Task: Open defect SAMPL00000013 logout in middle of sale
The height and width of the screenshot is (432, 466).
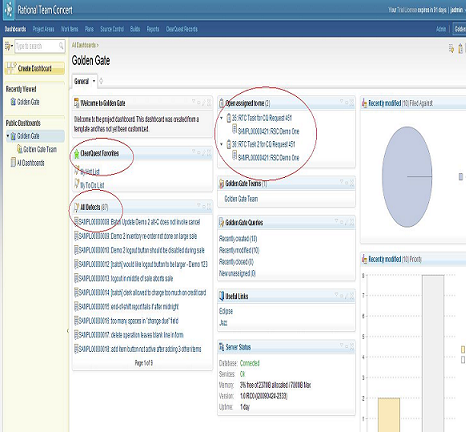Action: point(126,278)
